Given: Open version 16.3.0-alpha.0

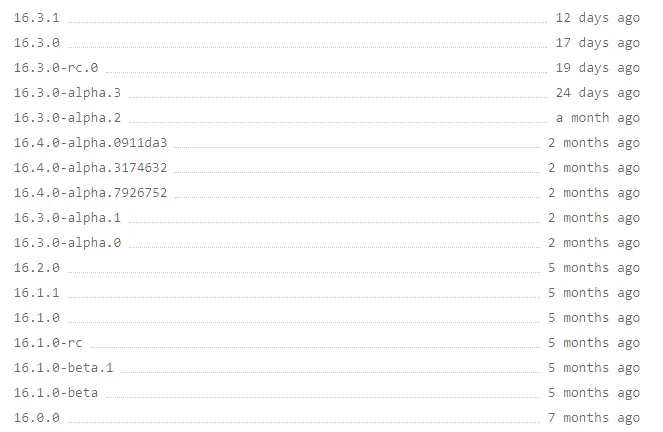Looking at the screenshot, I should [x=67, y=242].
